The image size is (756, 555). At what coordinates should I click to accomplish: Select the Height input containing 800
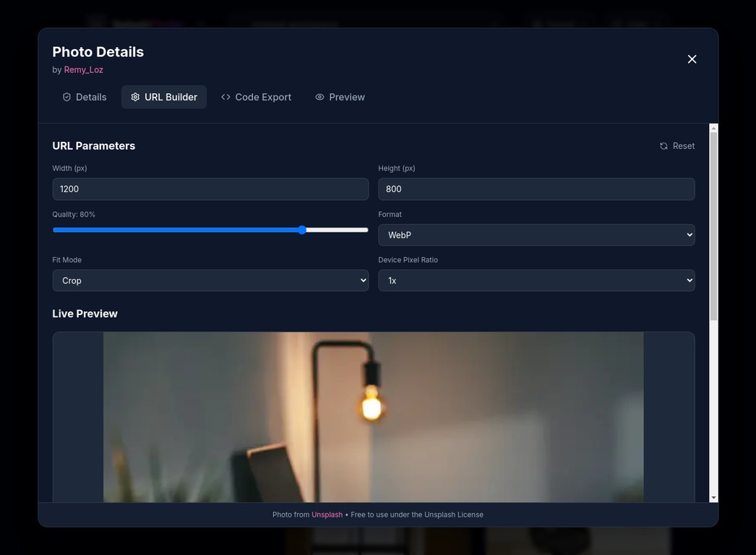(x=536, y=189)
